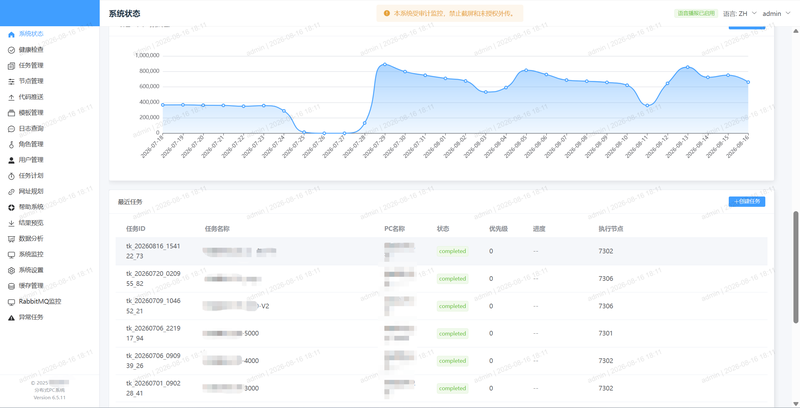The width and height of the screenshot is (800, 408).
Task: Click the vertical page scrollbar thumb
Action: (x=796, y=267)
